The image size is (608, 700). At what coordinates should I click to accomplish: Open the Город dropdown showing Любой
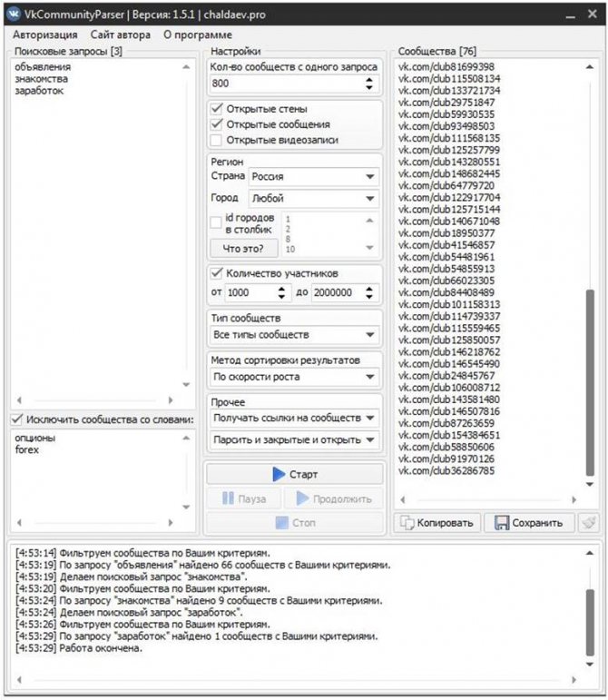coord(314,198)
